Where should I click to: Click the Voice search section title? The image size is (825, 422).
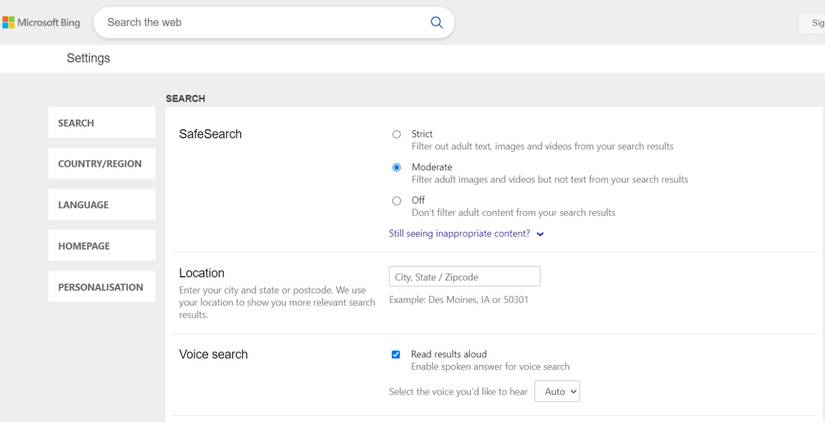213,354
